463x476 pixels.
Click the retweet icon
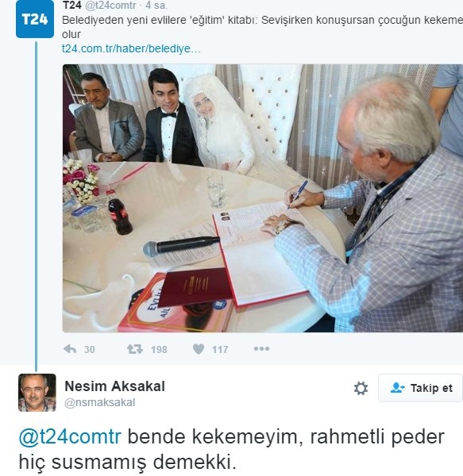(x=135, y=349)
